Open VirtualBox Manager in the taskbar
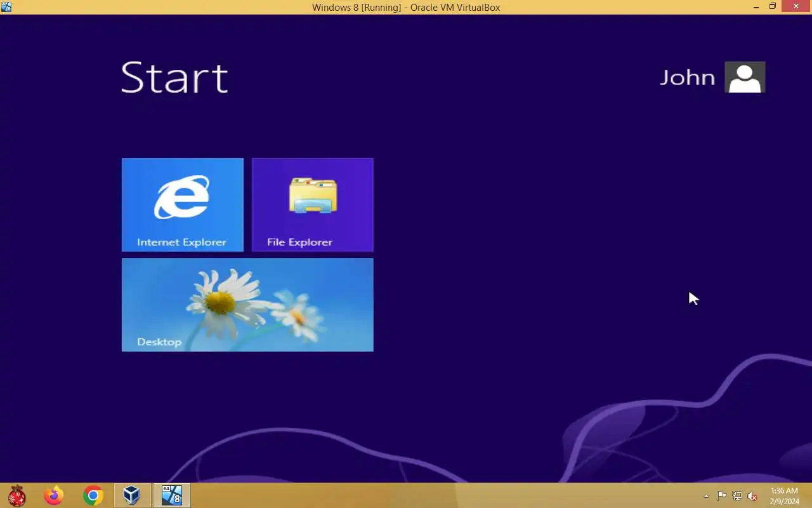 [132, 495]
